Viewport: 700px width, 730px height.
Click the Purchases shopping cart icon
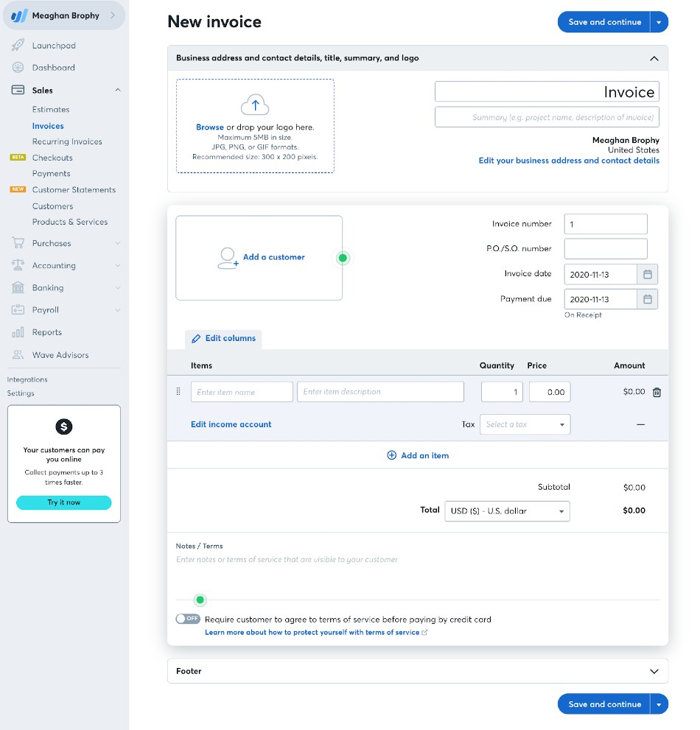tap(18, 243)
